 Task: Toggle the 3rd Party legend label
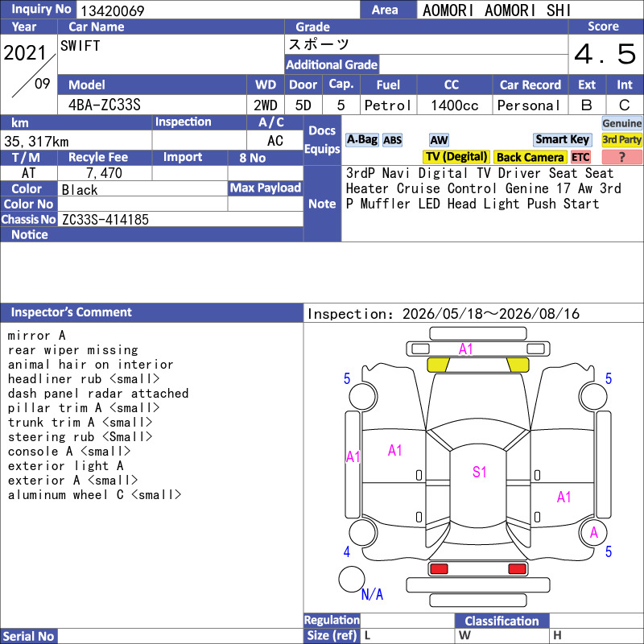click(x=621, y=139)
